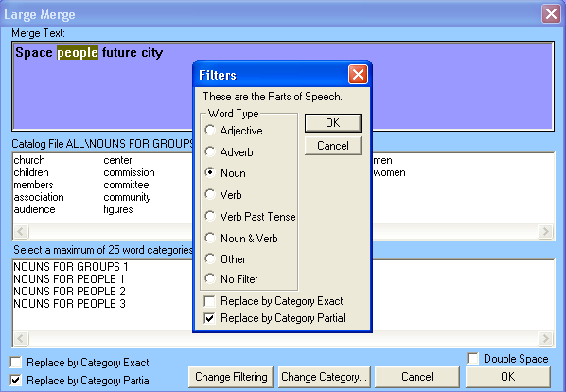Cancel the Filters dialog
This screenshot has width=566, height=392.
pyautogui.click(x=333, y=146)
